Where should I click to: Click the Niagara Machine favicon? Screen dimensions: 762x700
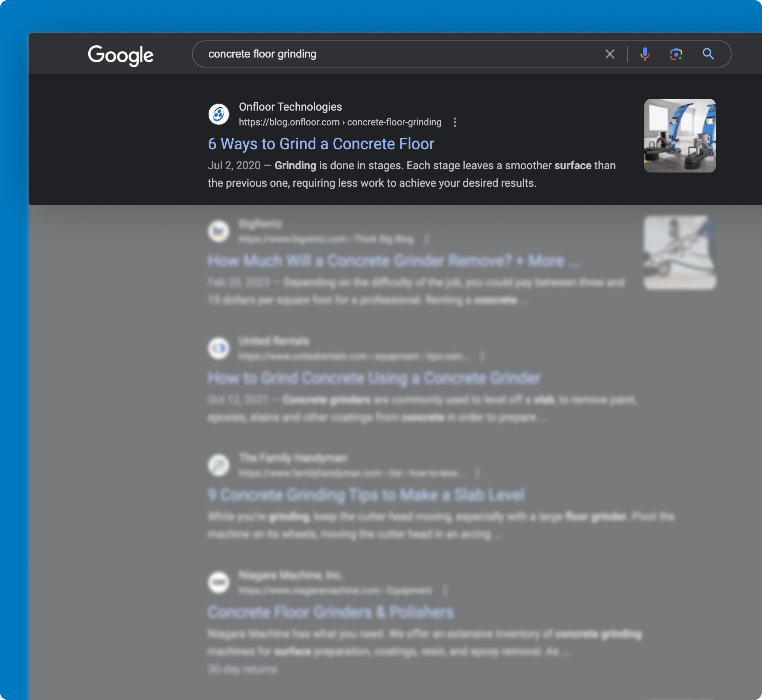(x=219, y=582)
